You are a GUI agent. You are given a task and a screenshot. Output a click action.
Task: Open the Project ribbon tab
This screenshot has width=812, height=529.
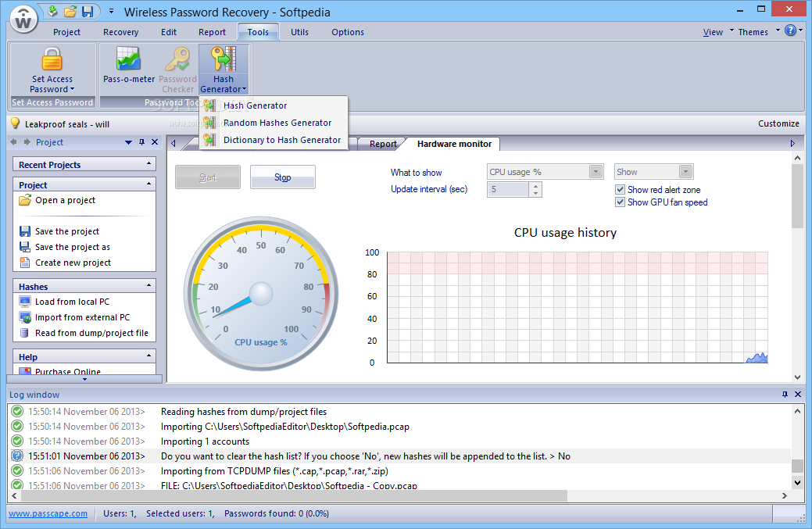66,32
